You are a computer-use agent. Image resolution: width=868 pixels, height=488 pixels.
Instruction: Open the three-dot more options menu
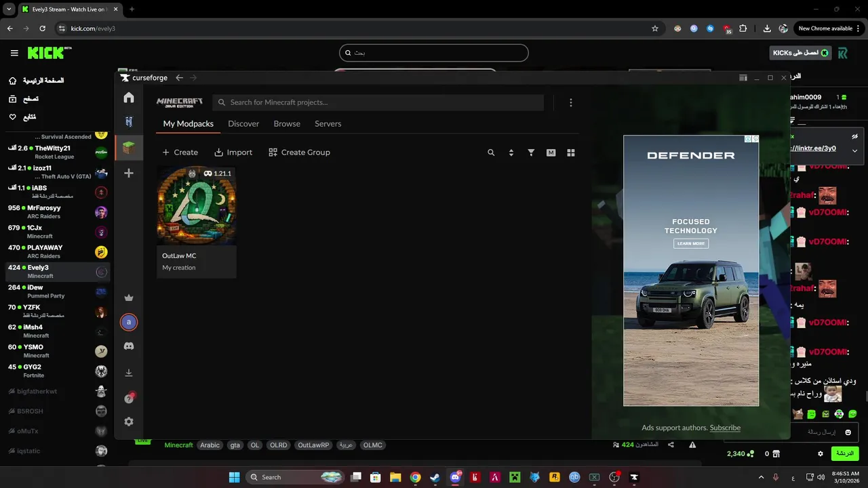pyautogui.click(x=570, y=102)
